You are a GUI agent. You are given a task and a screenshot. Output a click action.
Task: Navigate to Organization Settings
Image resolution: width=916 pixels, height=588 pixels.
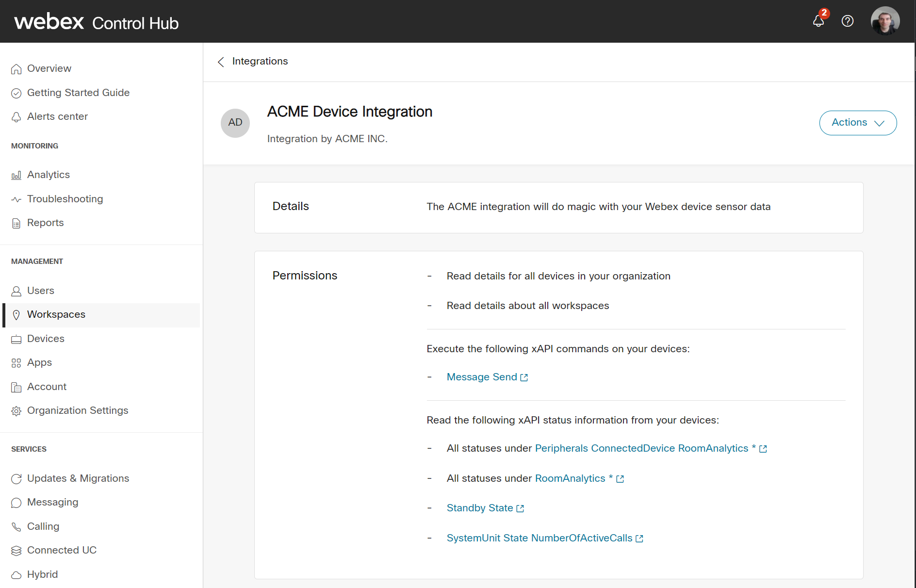(78, 410)
